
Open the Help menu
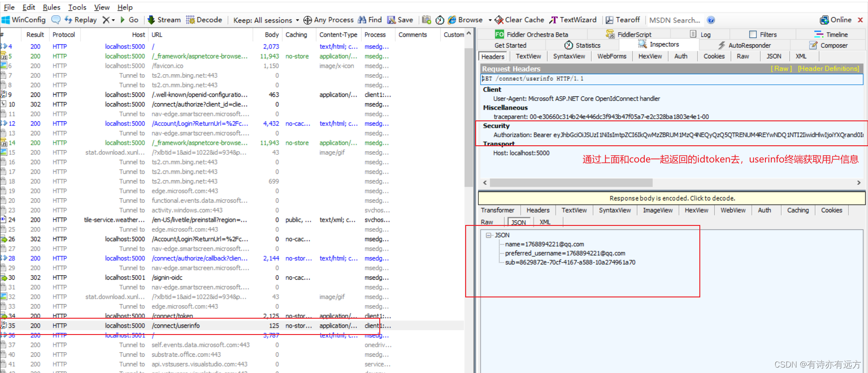point(125,7)
